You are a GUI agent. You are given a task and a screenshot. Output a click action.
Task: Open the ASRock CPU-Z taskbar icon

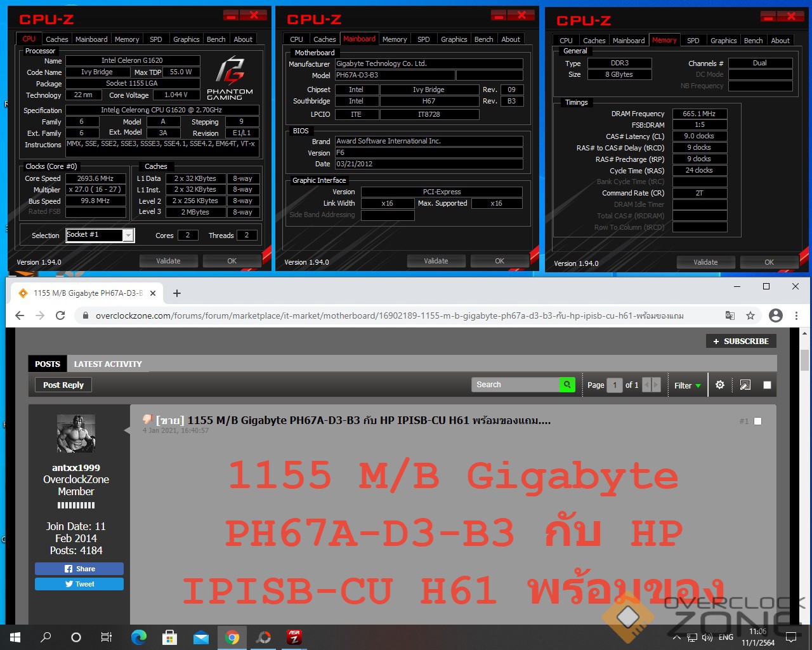(x=294, y=637)
